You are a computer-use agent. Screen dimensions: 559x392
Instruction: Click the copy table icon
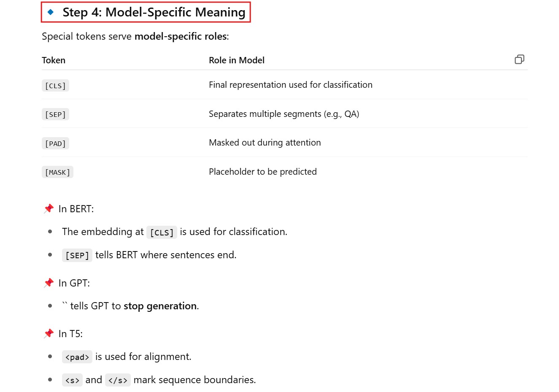click(x=519, y=59)
